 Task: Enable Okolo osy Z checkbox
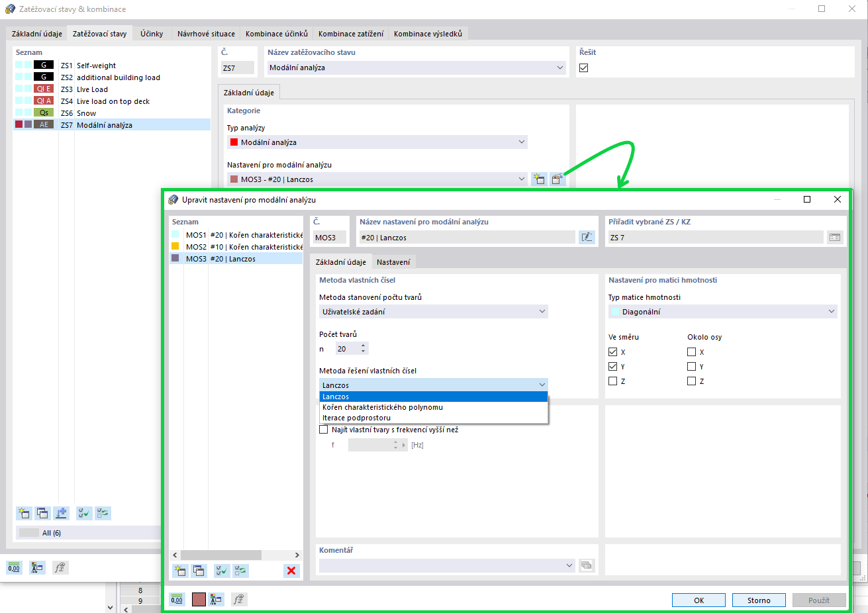(x=691, y=381)
